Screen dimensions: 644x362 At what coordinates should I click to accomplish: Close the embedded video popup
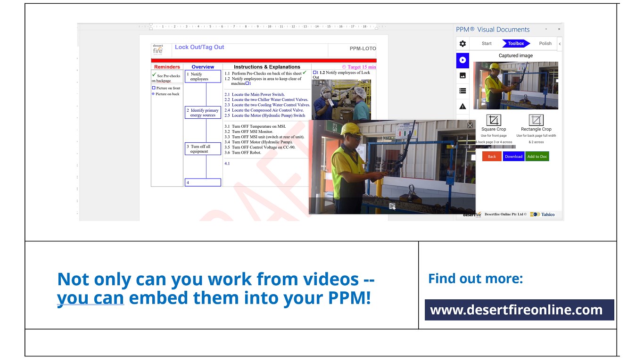(x=470, y=125)
